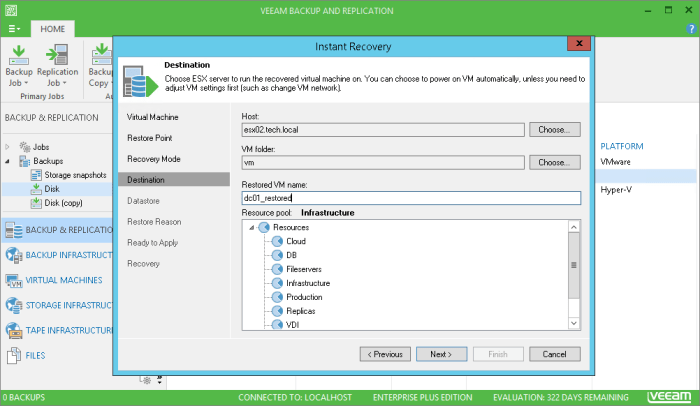Click the Veeam logo in status bar
The width and height of the screenshot is (700, 406).
click(669, 397)
